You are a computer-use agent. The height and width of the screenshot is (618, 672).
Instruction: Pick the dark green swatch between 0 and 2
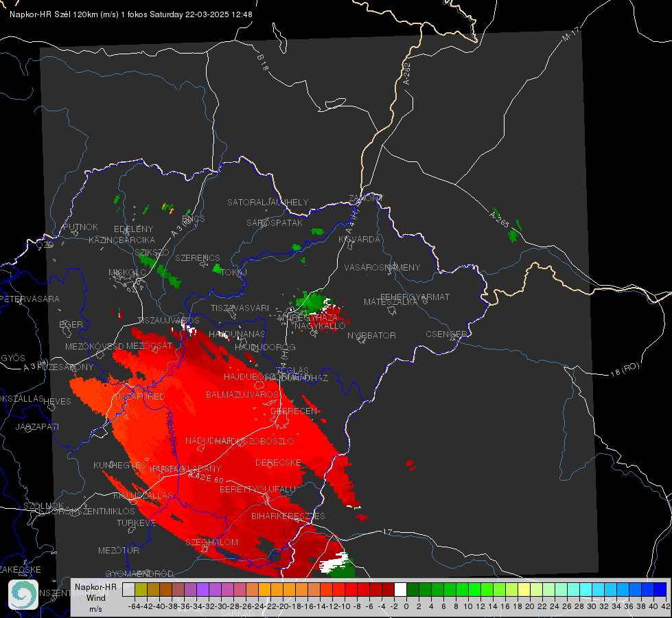pos(413,589)
